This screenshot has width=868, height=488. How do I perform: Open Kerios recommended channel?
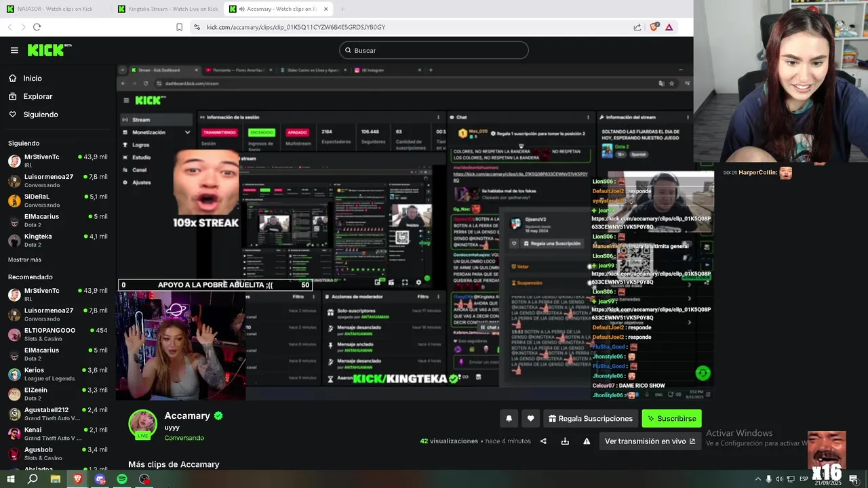point(58,373)
